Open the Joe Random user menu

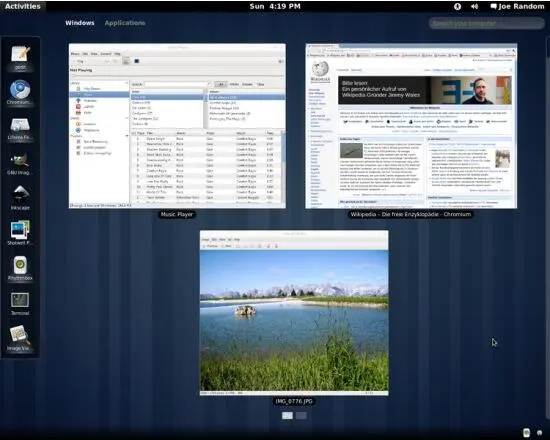tap(517, 6)
